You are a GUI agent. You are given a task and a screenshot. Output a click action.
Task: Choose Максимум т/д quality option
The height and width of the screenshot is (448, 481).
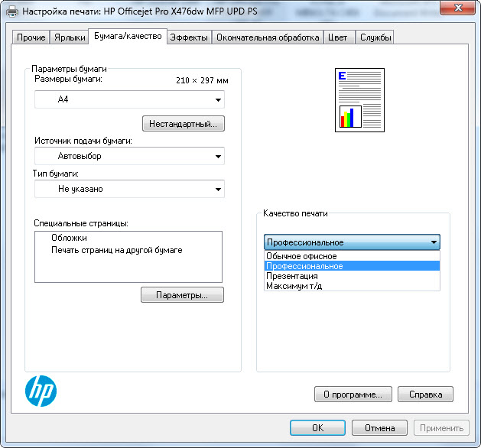(x=352, y=286)
